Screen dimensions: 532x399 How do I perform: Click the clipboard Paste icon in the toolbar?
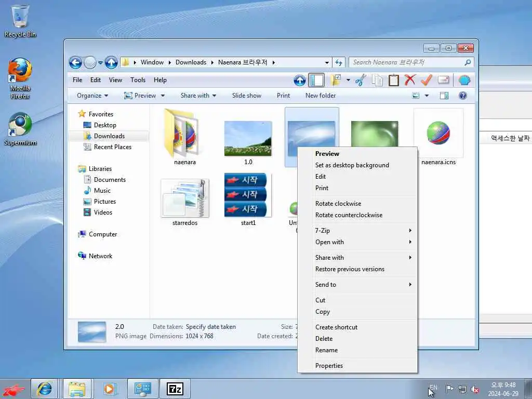click(394, 81)
